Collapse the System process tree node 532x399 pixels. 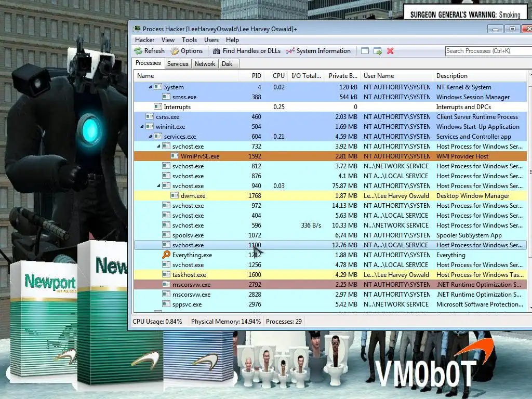tap(150, 87)
